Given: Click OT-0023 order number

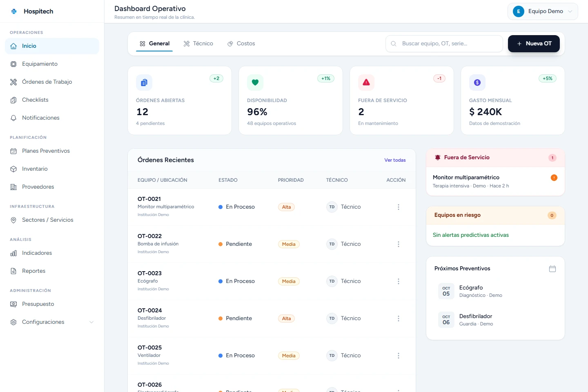Looking at the screenshot, I should (149, 273).
